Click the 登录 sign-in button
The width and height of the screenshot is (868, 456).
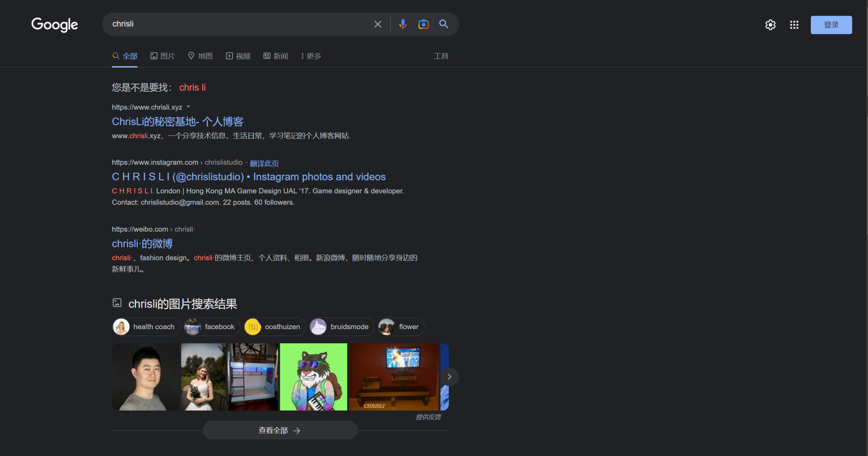(x=831, y=25)
